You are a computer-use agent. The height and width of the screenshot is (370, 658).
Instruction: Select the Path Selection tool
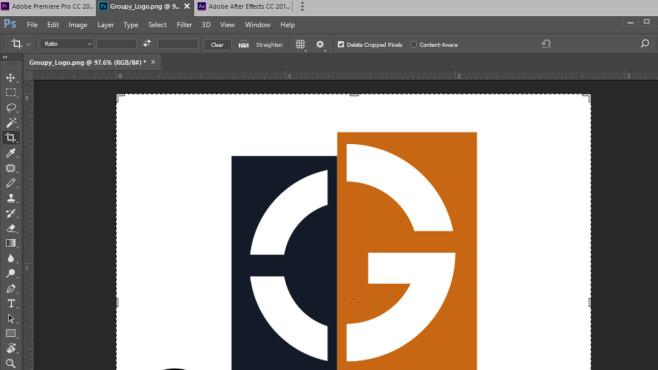pos(10,319)
